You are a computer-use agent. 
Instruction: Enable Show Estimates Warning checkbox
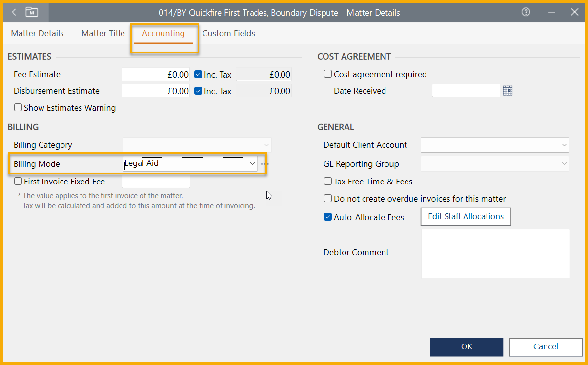point(18,108)
